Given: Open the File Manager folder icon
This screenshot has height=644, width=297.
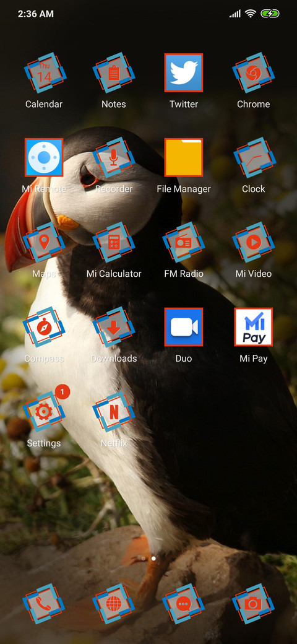Looking at the screenshot, I should point(184,158).
